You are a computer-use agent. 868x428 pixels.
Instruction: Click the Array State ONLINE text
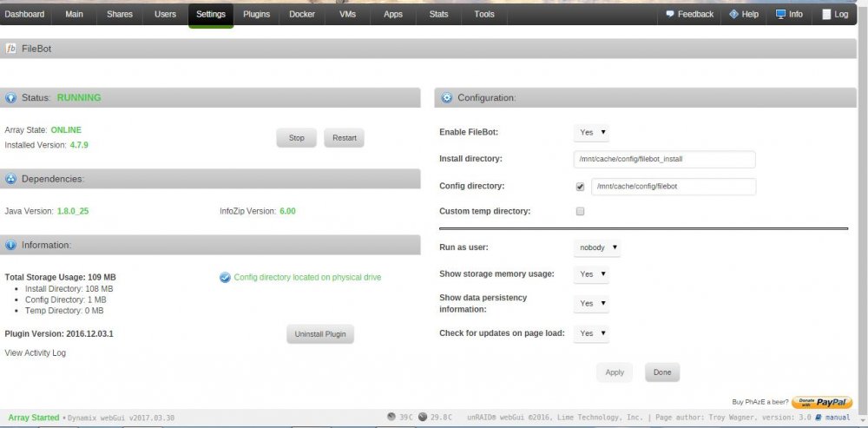point(66,130)
